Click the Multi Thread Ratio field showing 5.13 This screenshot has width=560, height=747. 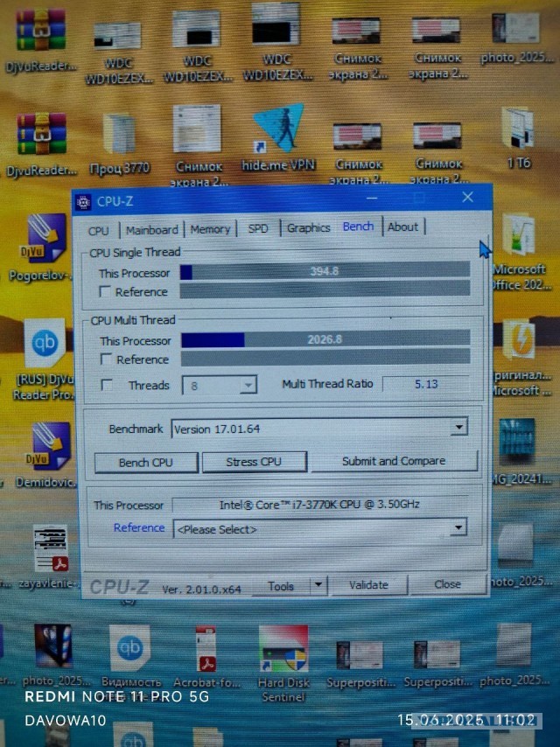(426, 384)
